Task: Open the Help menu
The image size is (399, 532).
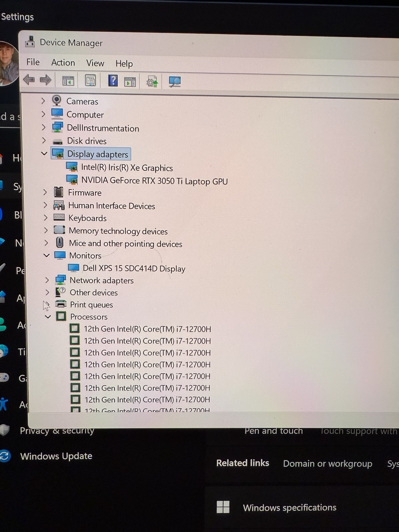Action: coord(124,64)
